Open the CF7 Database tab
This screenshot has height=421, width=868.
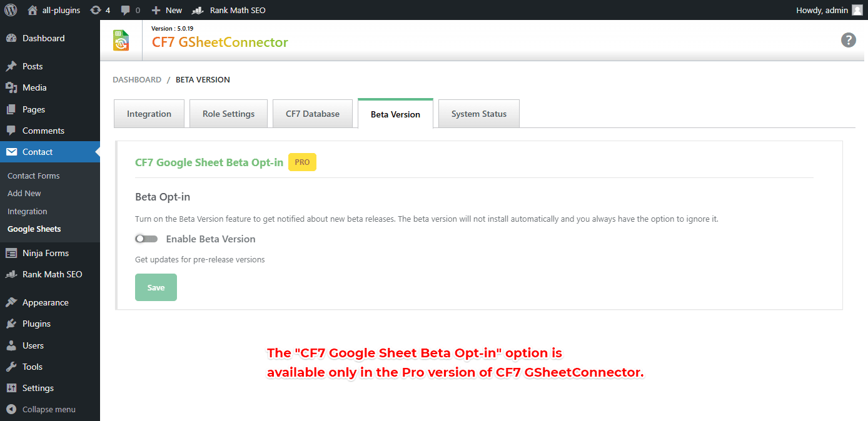coord(313,114)
